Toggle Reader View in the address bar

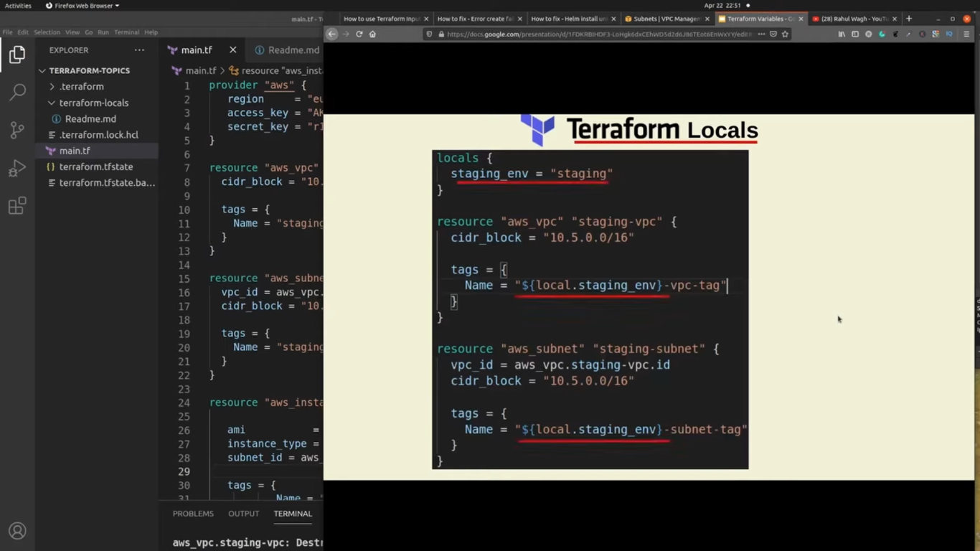[x=773, y=34]
